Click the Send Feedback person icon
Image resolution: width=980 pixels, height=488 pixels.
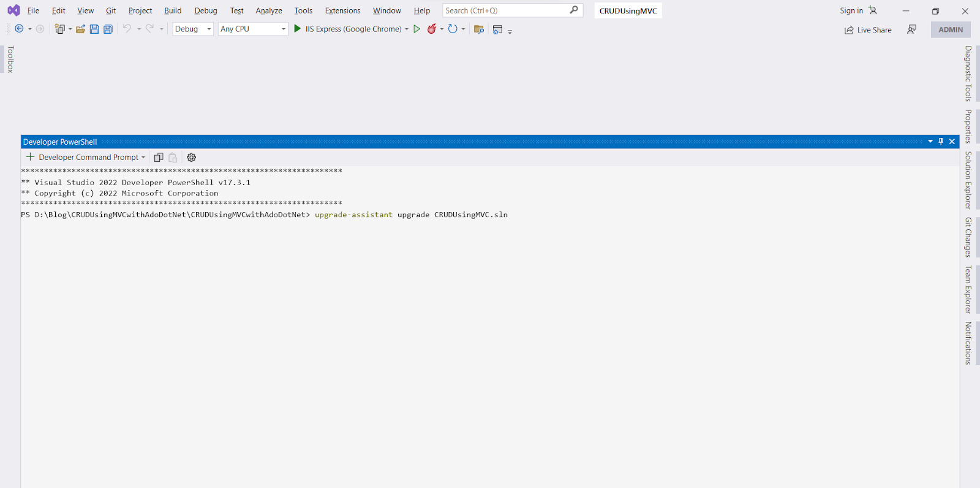(911, 29)
